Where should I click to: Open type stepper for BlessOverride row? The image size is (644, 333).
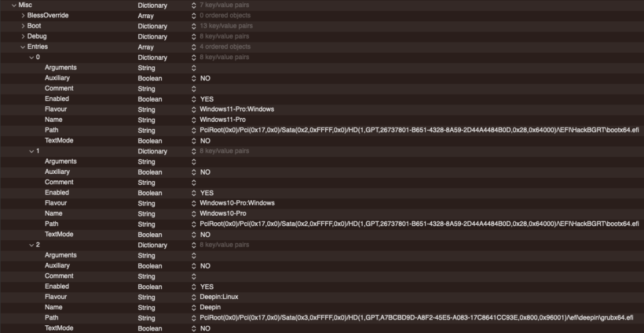click(x=194, y=15)
